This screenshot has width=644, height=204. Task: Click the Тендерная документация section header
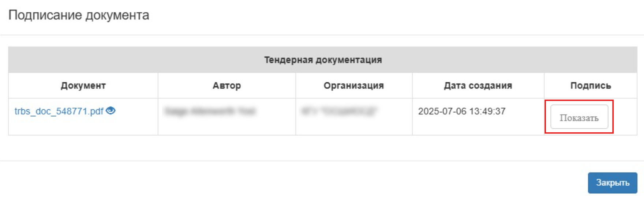pyautogui.click(x=323, y=60)
